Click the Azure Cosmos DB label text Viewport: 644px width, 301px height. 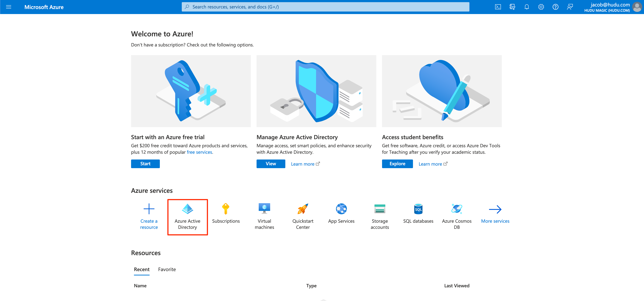click(456, 224)
